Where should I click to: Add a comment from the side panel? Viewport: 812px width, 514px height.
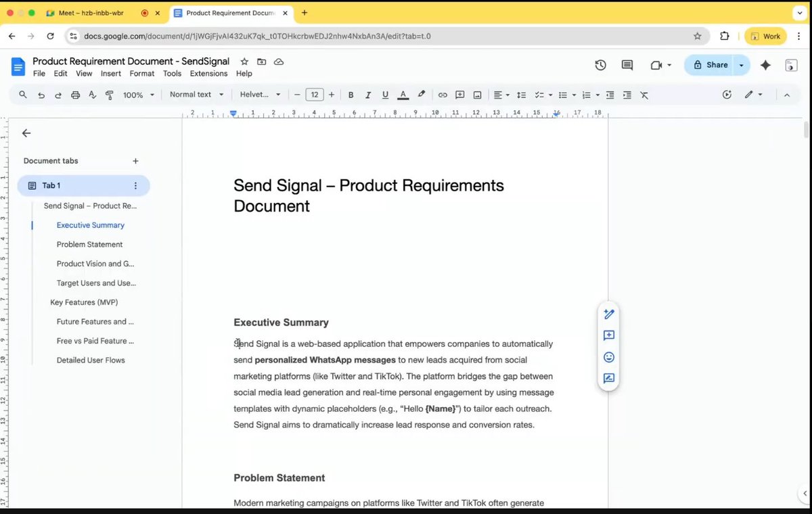click(609, 335)
